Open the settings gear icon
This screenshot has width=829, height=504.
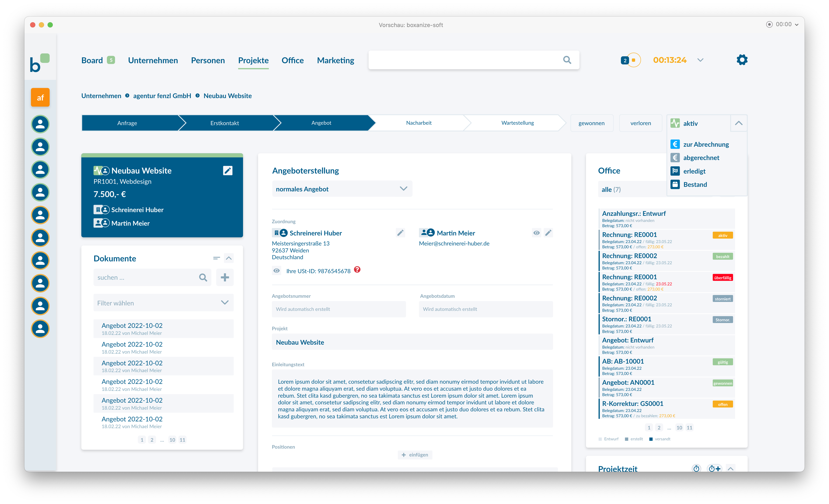point(742,60)
